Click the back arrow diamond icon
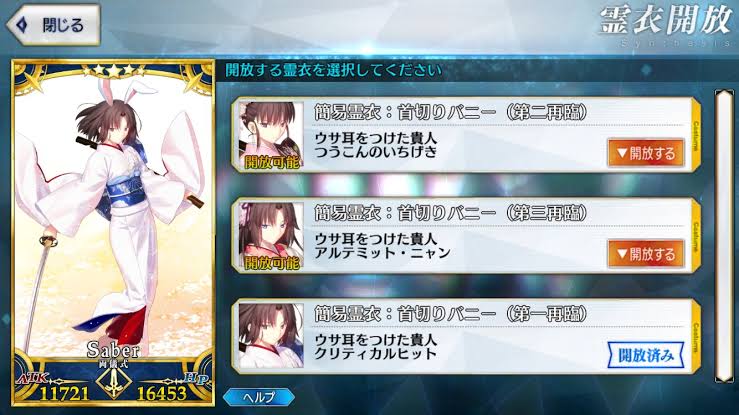Image resolution: width=739 pixels, height=415 pixels. coord(22,25)
